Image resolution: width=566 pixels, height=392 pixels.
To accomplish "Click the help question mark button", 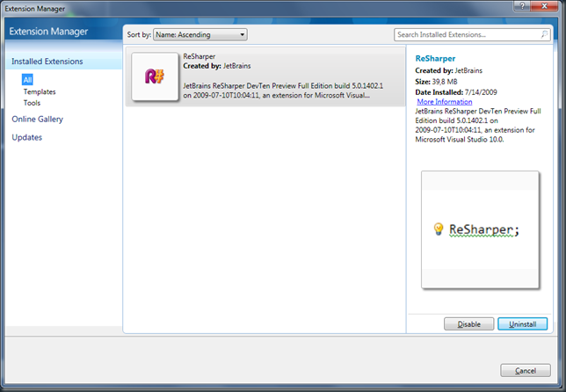I will (523, 6).
